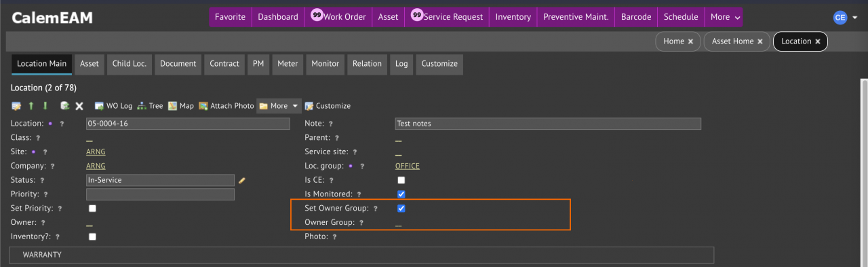Click the delete X icon in toolbar

tap(79, 106)
